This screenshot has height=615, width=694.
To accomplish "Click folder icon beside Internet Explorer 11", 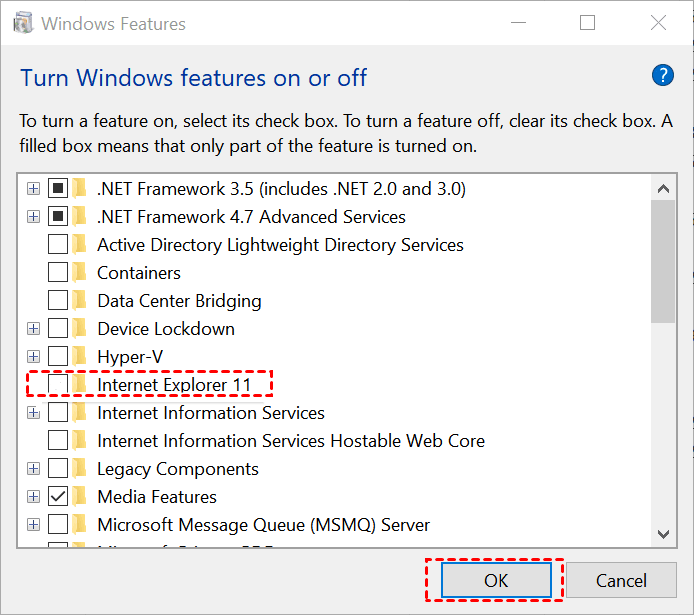I will pos(80,385).
